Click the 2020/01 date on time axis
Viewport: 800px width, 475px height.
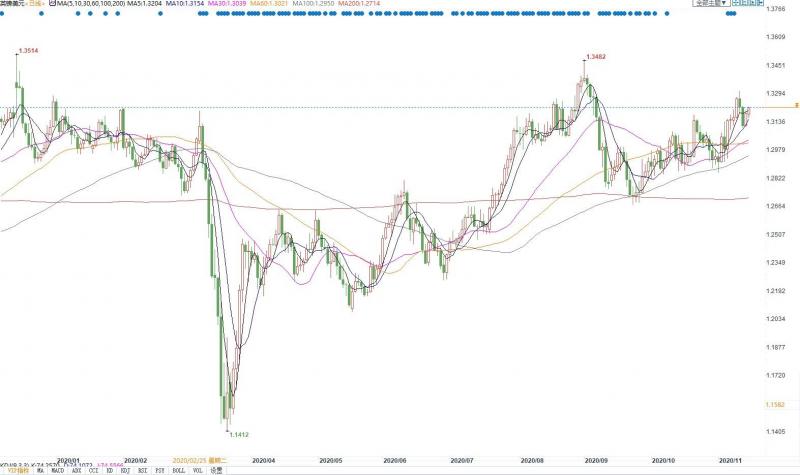(68, 460)
